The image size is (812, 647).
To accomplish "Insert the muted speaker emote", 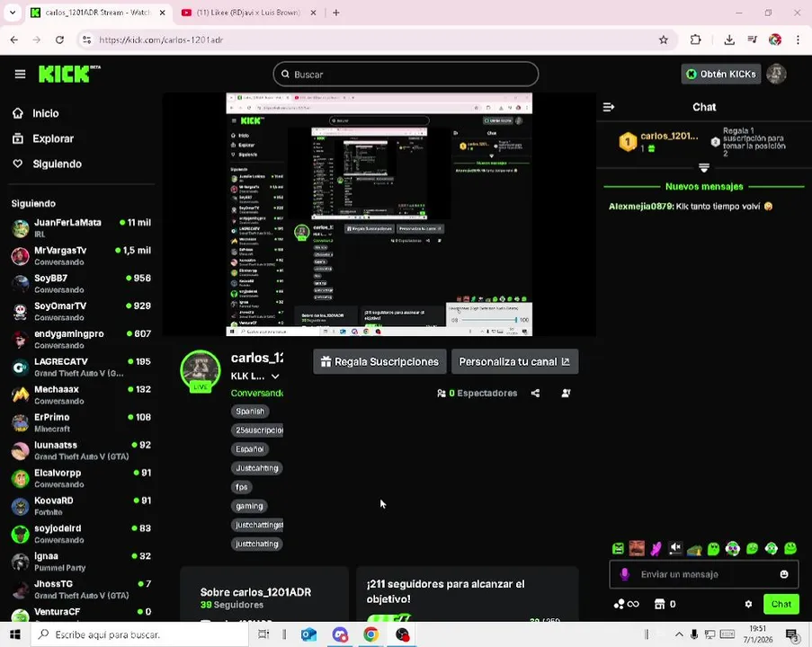I will tap(675, 548).
